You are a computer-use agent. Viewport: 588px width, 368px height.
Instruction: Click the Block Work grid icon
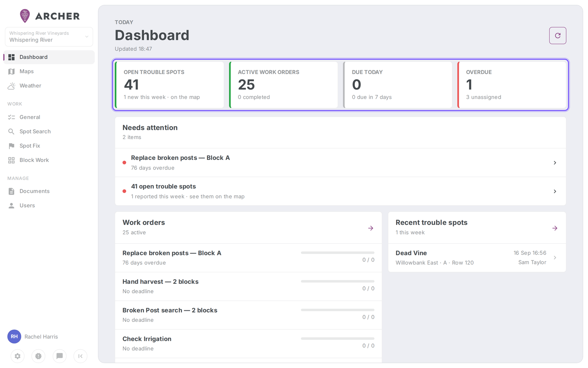[11, 160]
